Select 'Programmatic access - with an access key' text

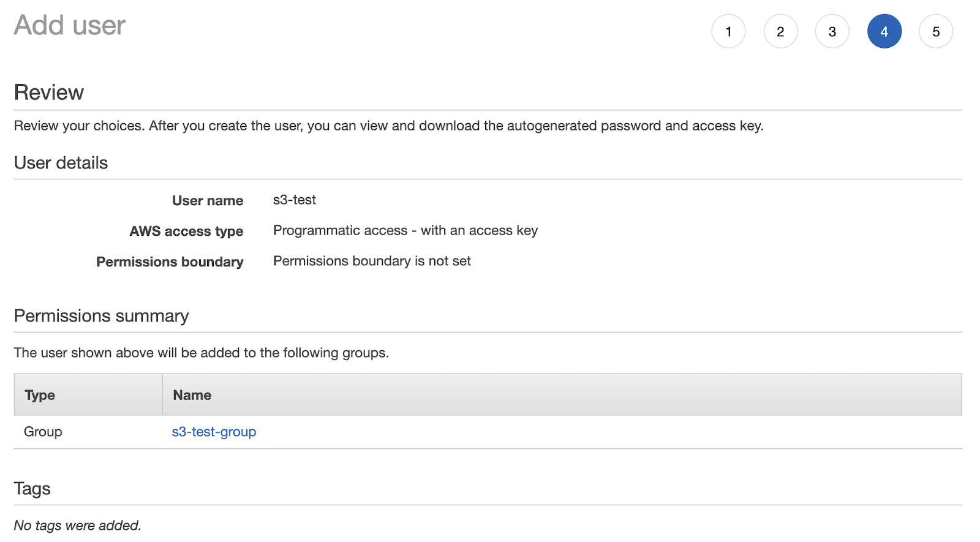pos(405,230)
